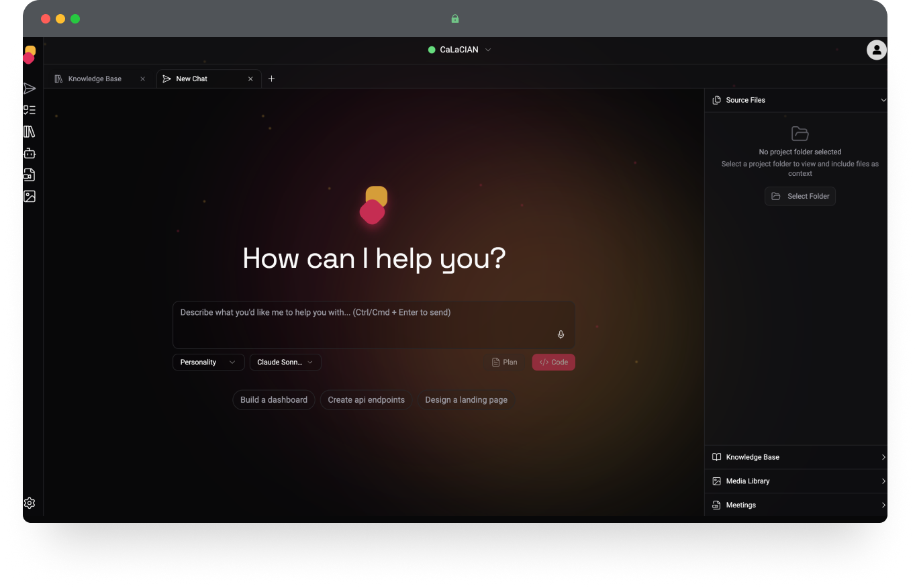The width and height of the screenshot is (915, 588).
Task: Open the task checklist icon in sidebar
Action: pyautogui.click(x=30, y=110)
